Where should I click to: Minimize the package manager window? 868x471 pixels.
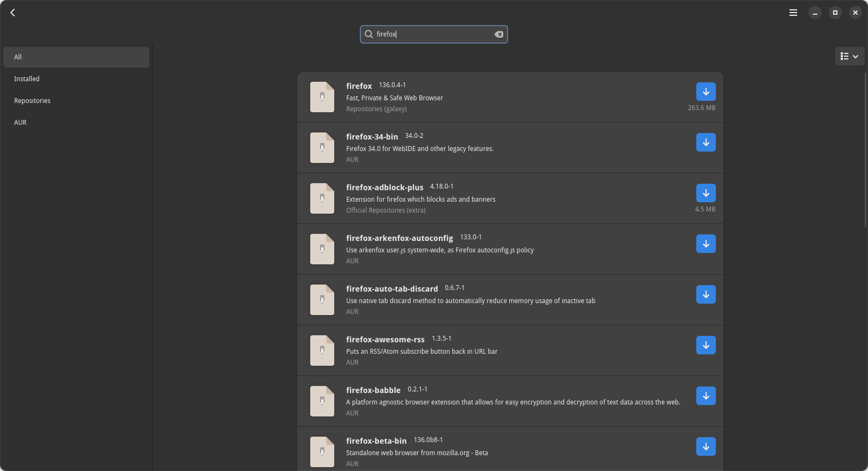pyautogui.click(x=815, y=13)
